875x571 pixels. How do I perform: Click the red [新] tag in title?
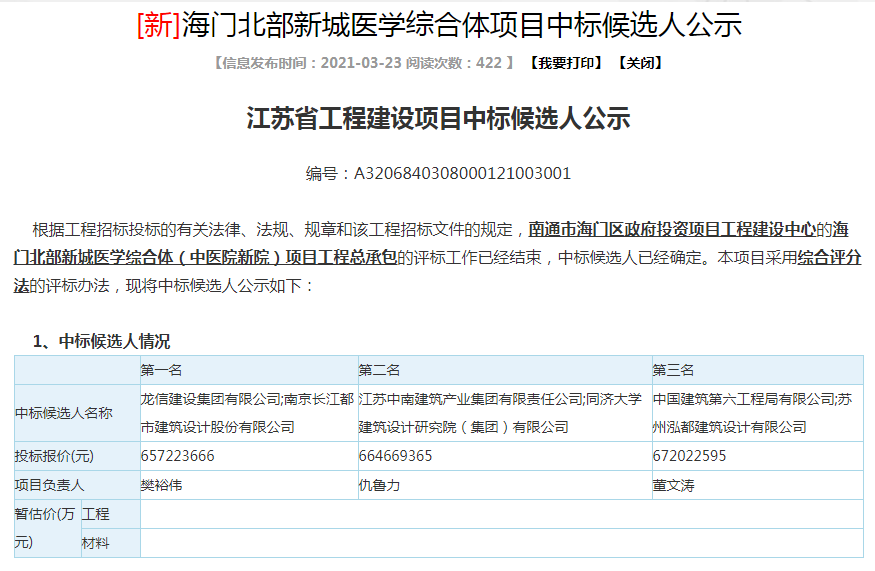[x=158, y=25]
